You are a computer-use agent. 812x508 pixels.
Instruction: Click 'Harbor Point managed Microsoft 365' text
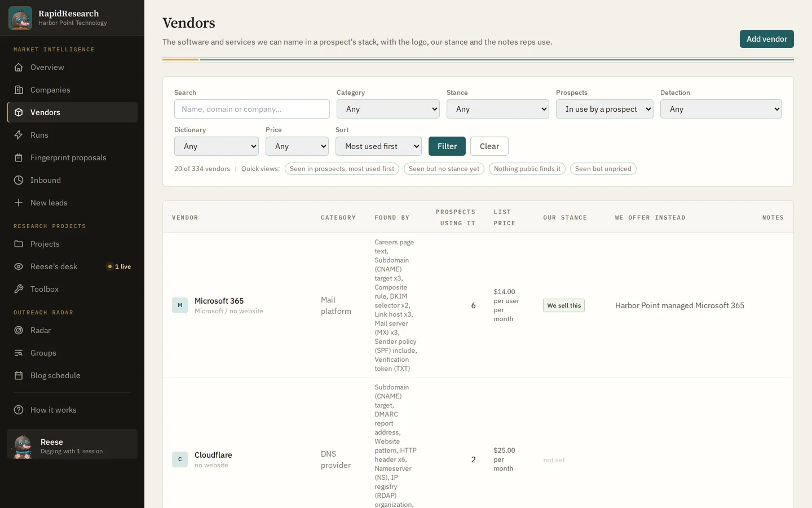[x=679, y=305]
